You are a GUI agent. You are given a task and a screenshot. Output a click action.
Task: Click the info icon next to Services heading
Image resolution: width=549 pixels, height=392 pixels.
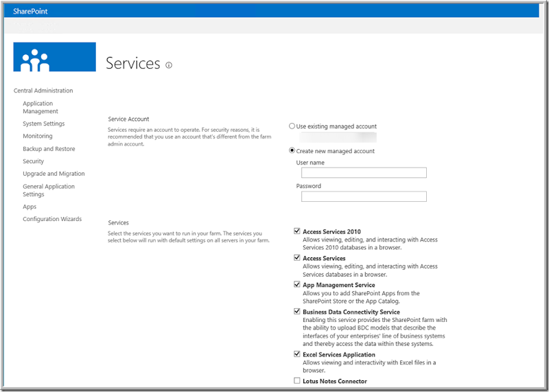[169, 65]
